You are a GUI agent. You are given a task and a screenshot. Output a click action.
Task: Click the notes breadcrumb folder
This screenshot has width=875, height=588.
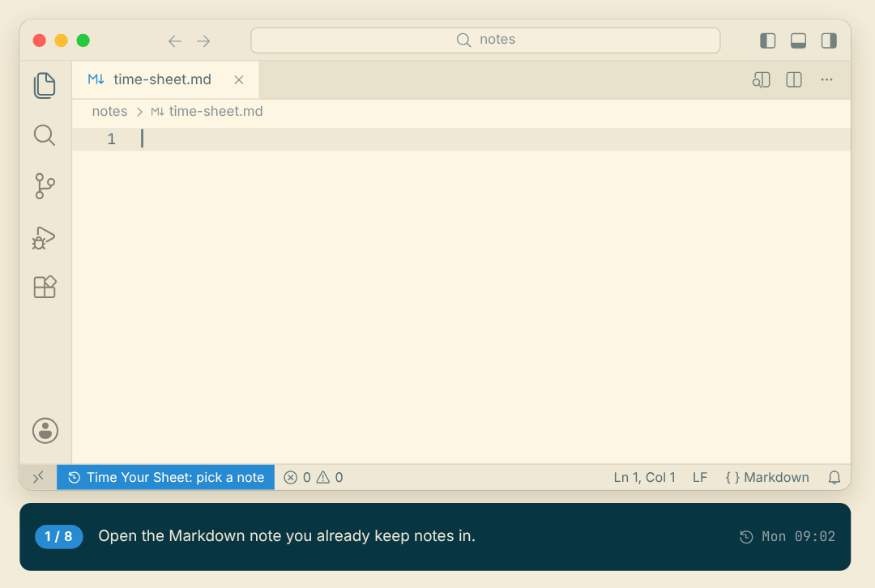point(110,112)
